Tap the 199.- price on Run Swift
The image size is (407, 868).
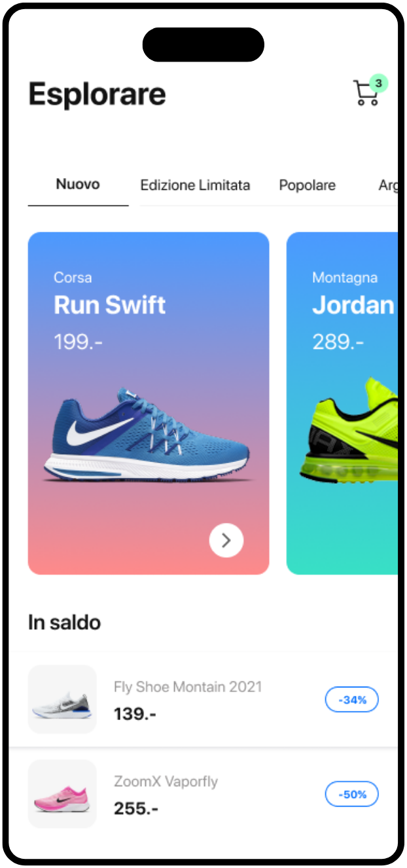tap(79, 341)
